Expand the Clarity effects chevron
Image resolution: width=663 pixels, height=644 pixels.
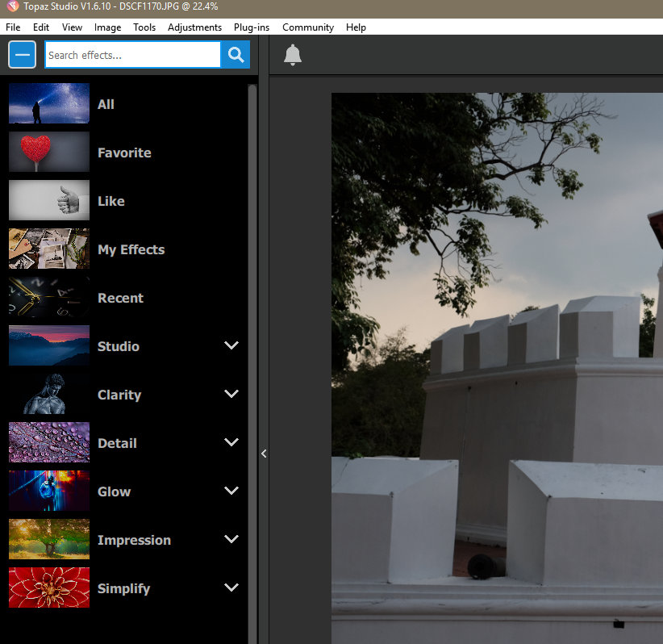[231, 394]
